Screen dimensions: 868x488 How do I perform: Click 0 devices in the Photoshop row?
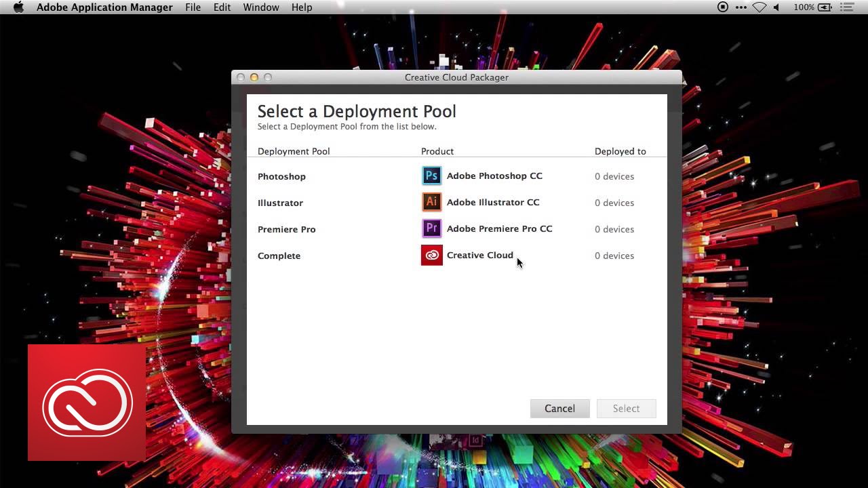pos(614,176)
